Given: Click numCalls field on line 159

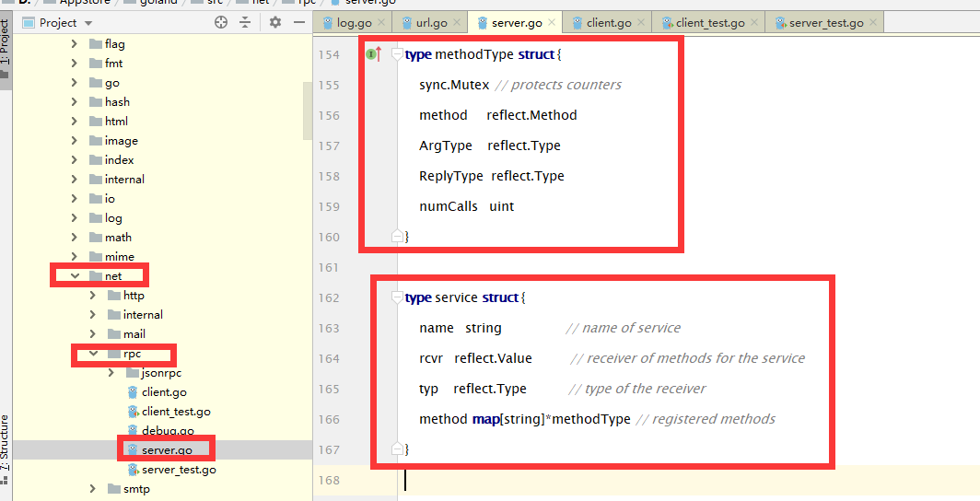Looking at the screenshot, I should click(x=449, y=206).
